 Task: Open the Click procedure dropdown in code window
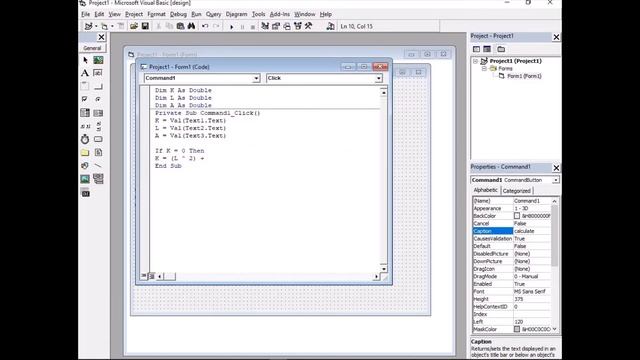point(378,78)
